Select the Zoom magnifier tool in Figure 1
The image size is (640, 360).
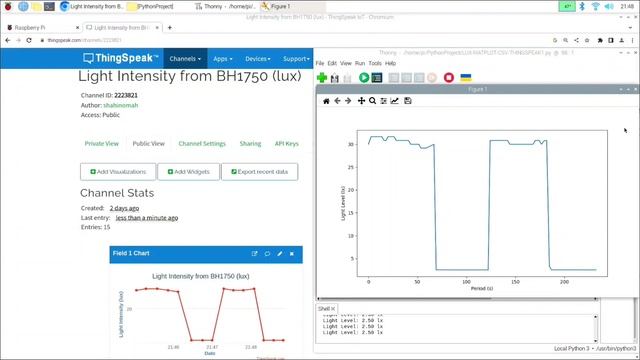click(x=372, y=101)
